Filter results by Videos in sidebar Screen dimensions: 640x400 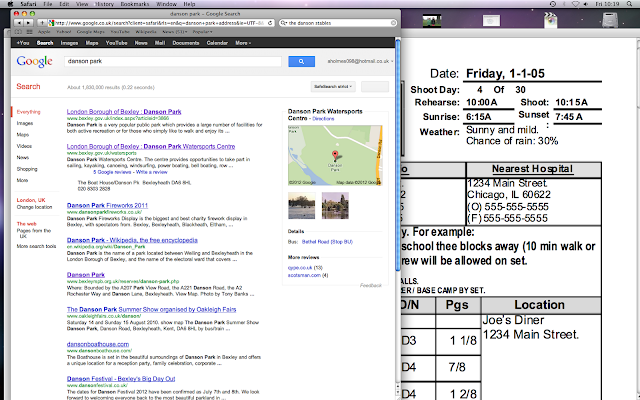coord(24,146)
